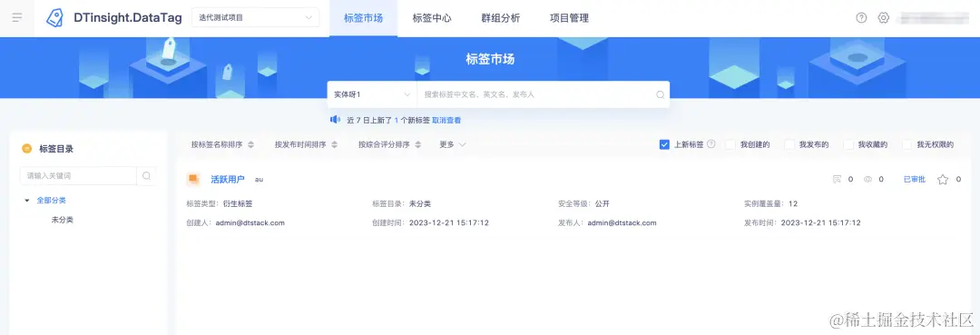Sort by 按综合评分排序
This screenshot has width=980, height=335.
389,144
